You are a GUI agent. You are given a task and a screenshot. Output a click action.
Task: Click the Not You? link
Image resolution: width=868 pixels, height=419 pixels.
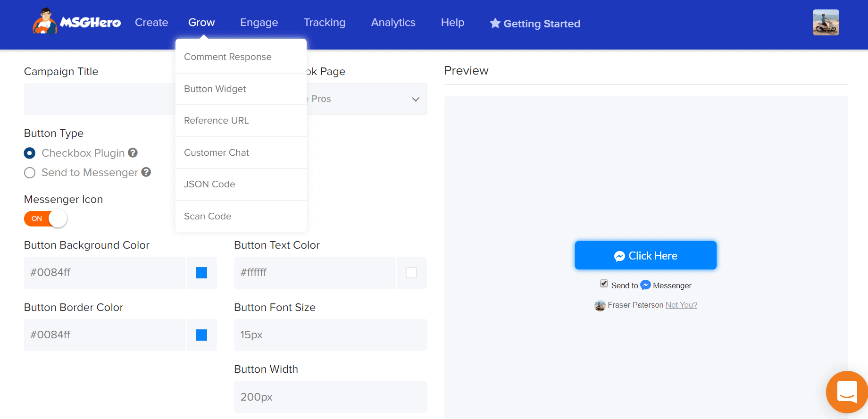(x=681, y=305)
